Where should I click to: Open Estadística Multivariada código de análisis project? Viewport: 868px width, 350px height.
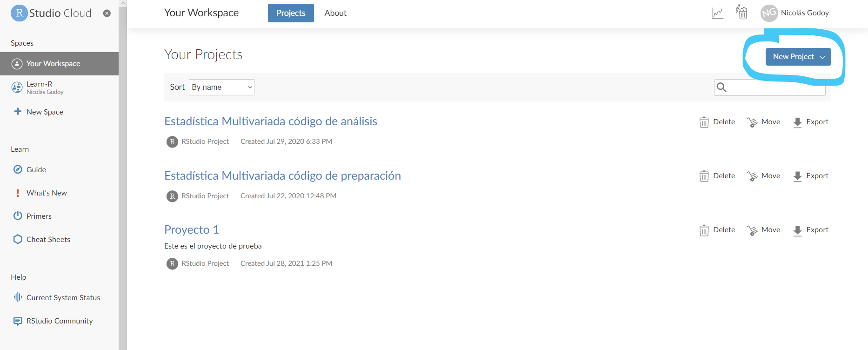coord(270,121)
